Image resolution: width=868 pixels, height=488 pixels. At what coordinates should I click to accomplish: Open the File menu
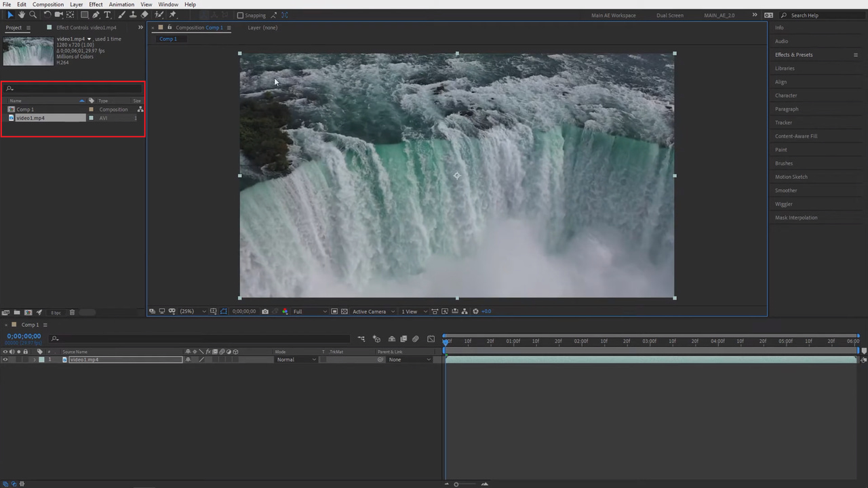(x=7, y=5)
